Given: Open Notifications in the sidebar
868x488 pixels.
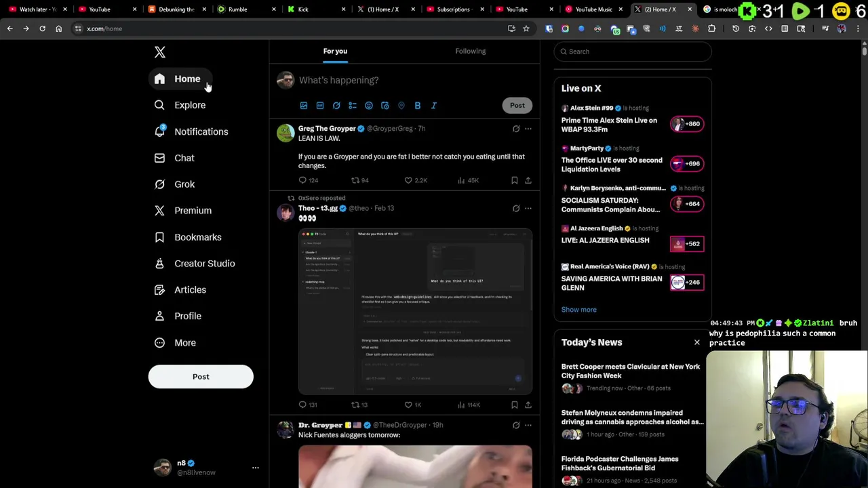Looking at the screenshot, I should [191, 131].
